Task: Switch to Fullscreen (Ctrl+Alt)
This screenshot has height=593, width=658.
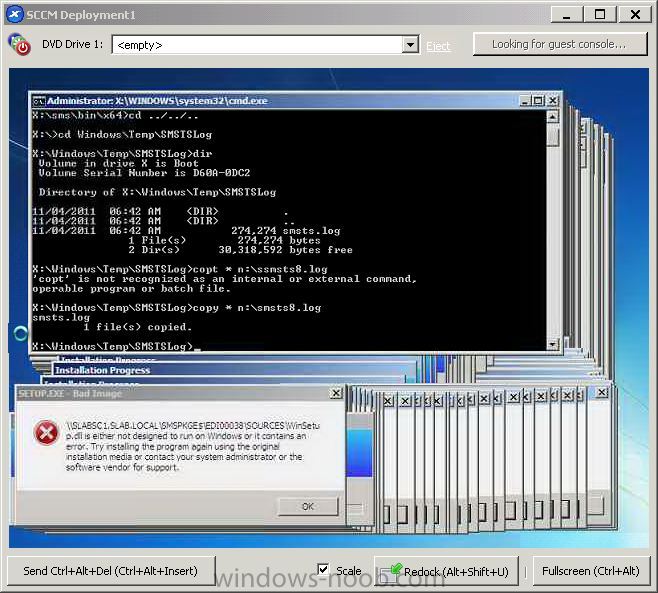Action: [591, 571]
